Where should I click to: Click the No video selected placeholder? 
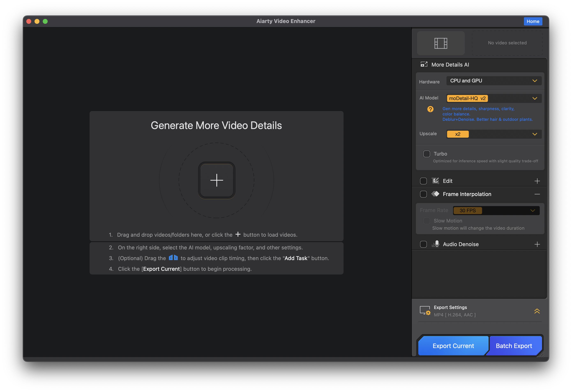(507, 43)
